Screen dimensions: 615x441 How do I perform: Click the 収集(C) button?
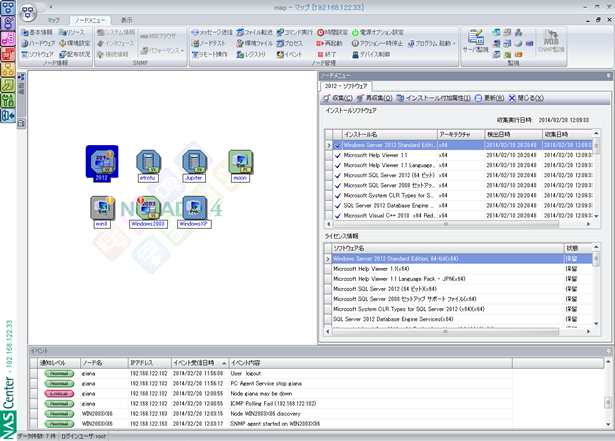coord(338,98)
